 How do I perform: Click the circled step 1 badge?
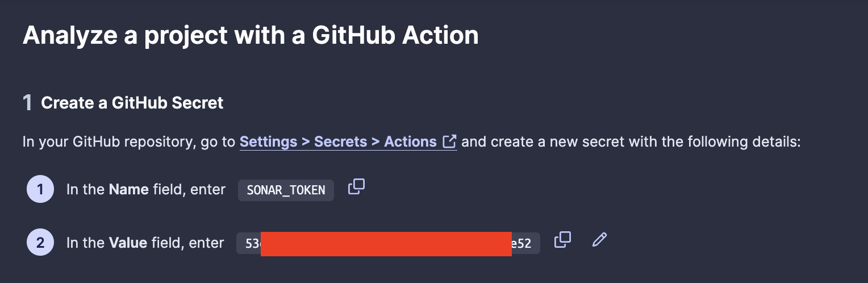40,189
